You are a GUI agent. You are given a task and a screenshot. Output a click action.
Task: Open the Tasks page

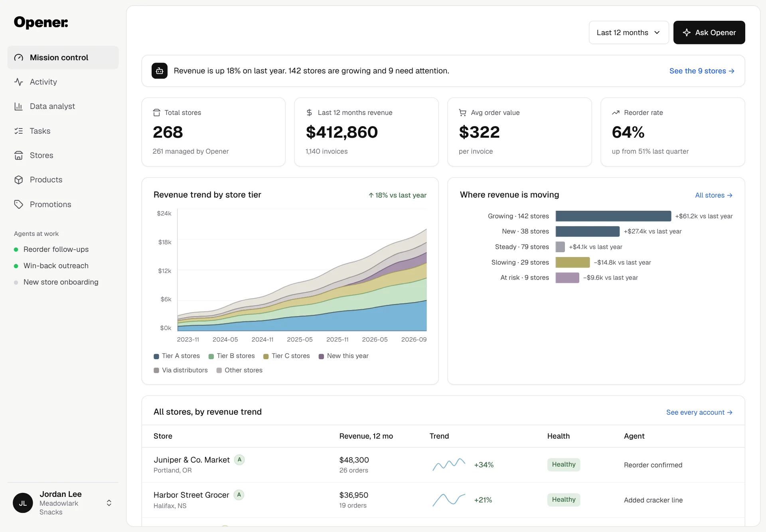63,131
